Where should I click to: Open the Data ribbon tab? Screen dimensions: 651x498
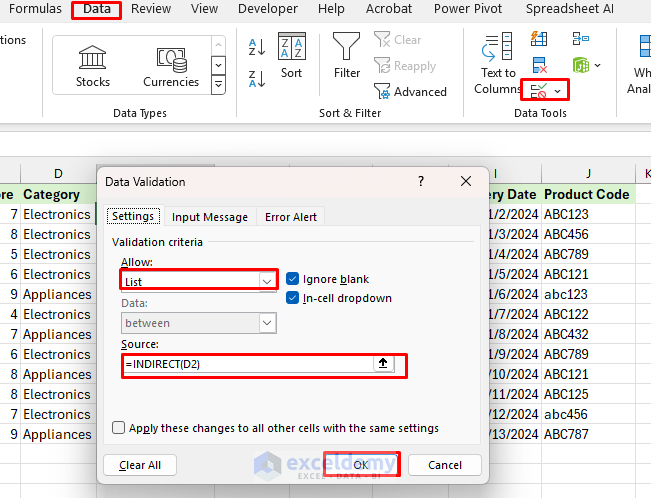[97, 9]
